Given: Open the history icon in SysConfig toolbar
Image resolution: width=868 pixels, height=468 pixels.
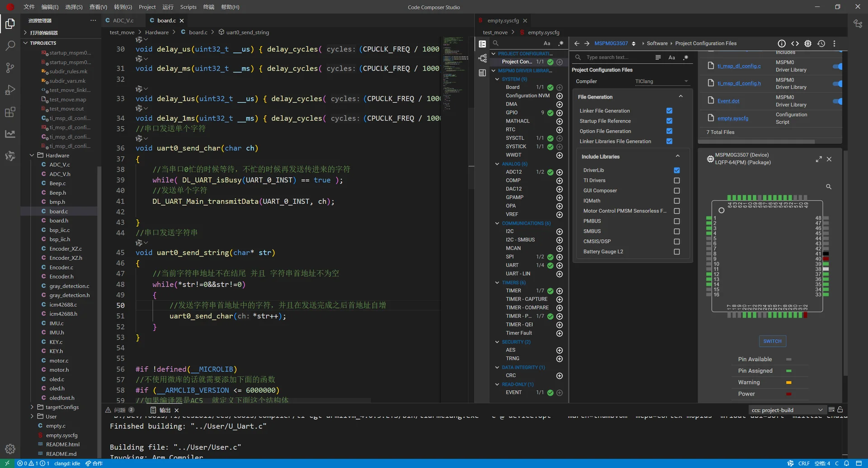Looking at the screenshot, I should [821, 43].
